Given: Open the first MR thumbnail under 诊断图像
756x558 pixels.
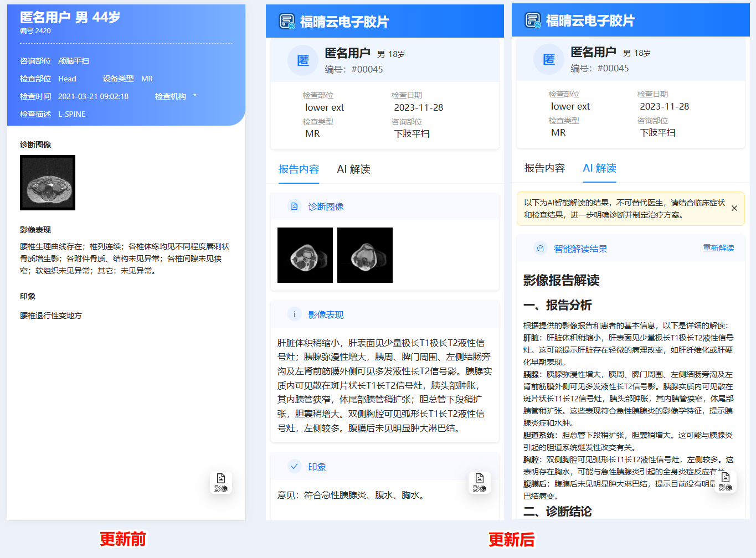Looking at the screenshot, I should coord(305,255).
